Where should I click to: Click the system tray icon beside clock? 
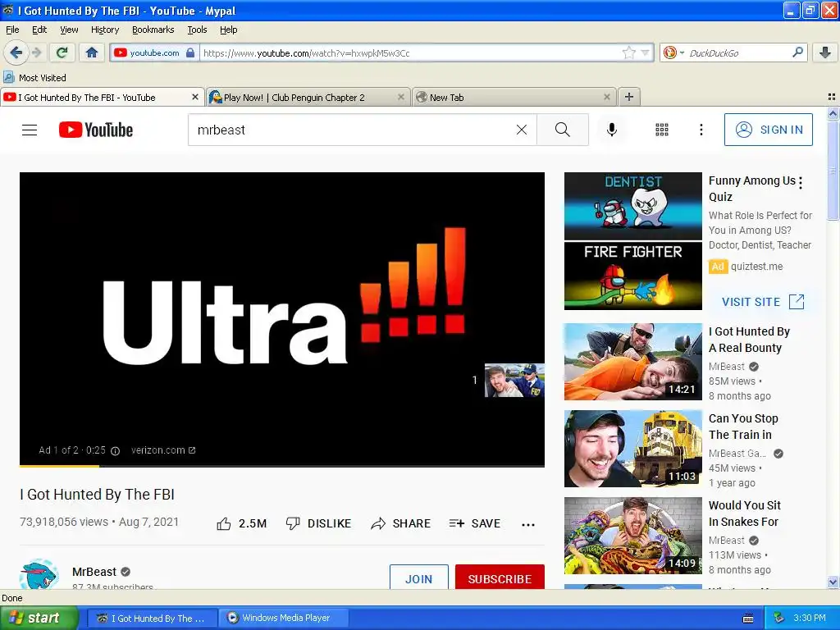click(779, 618)
